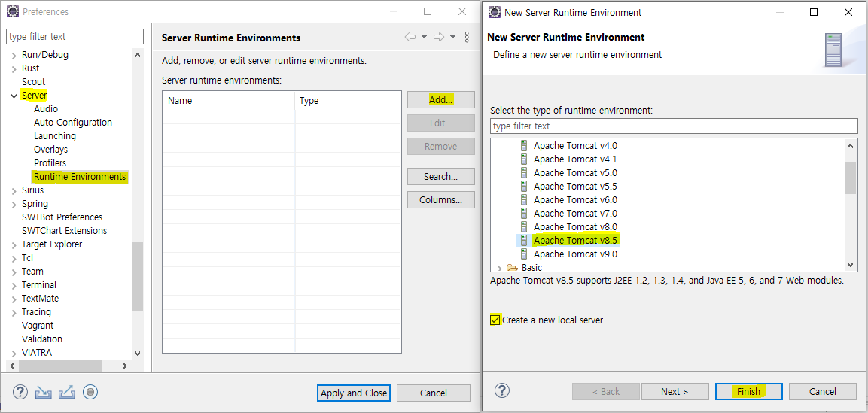Screen dimensions: 868x413
Task: Click the Apache Tomcat v4.1 server icon
Action: (x=524, y=159)
